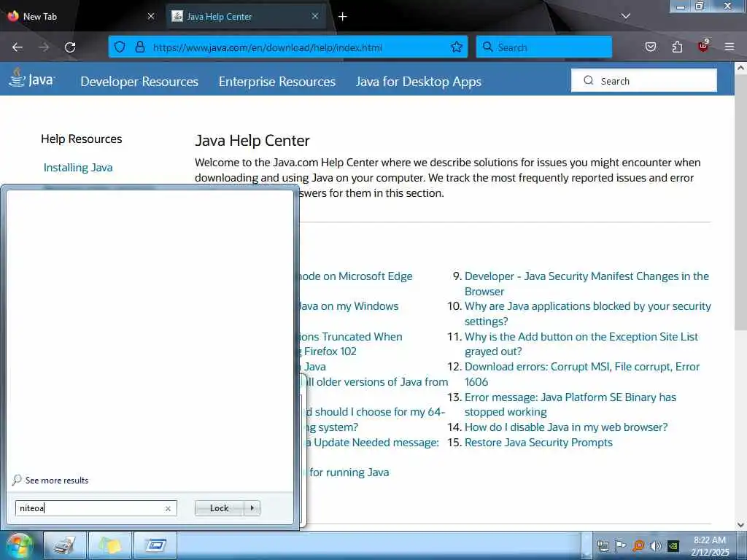This screenshot has height=560, width=747.
Task: Click the Lock button in Start menu
Action: [x=219, y=508]
